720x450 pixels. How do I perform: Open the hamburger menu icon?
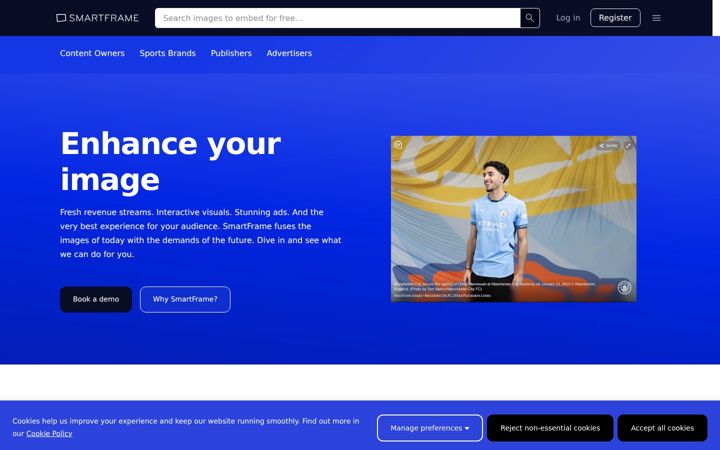(657, 18)
